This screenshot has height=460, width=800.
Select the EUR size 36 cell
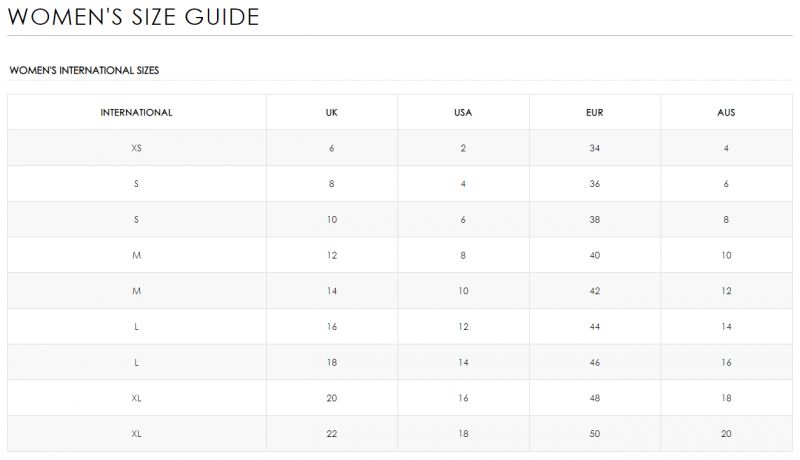point(595,184)
